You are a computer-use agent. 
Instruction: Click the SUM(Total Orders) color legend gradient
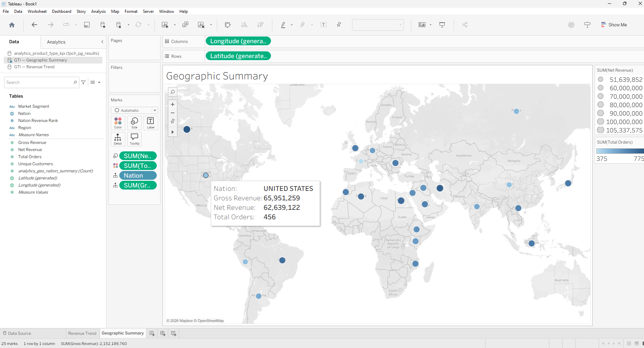tap(620, 151)
